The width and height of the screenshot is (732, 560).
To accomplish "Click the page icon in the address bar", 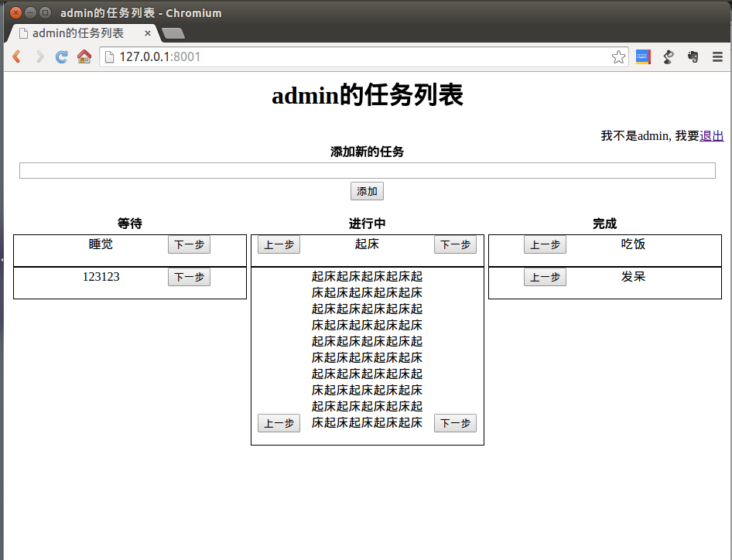I will tap(109, 57).
